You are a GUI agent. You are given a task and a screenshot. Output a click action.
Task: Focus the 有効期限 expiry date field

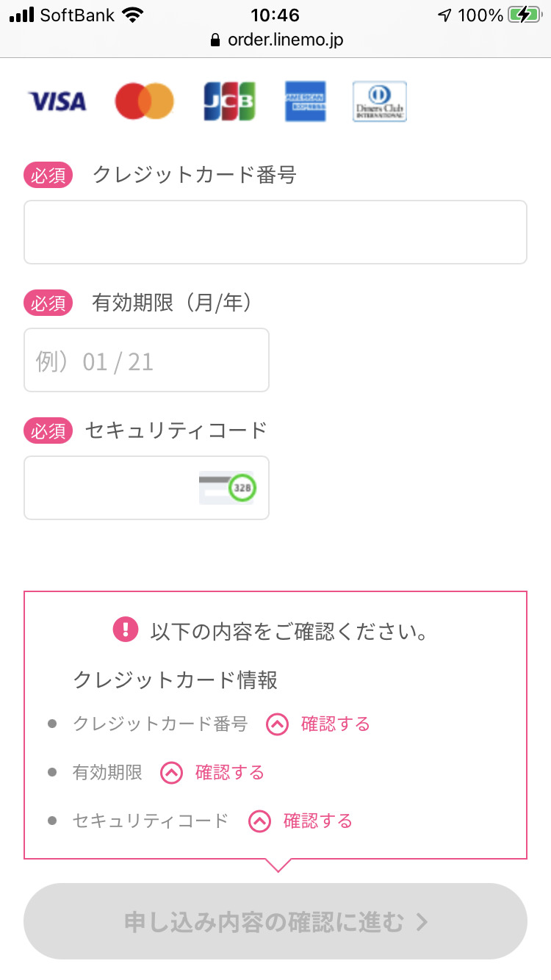tap(146, 360)
